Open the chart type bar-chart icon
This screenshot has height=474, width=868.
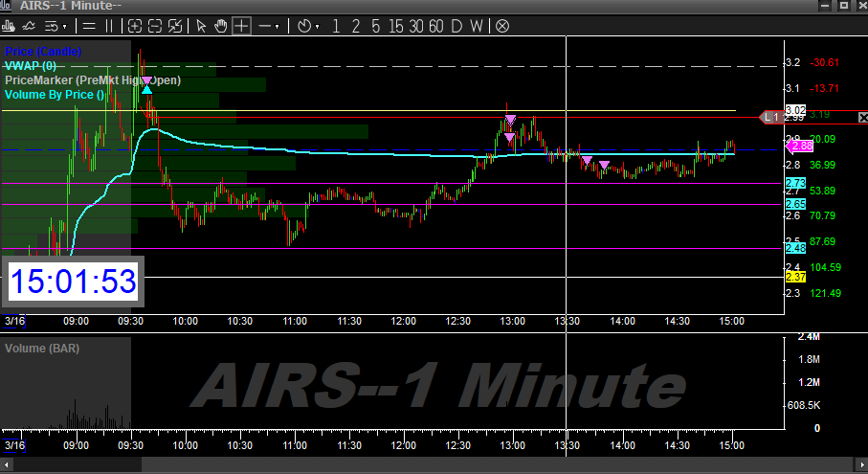[9, 26]
